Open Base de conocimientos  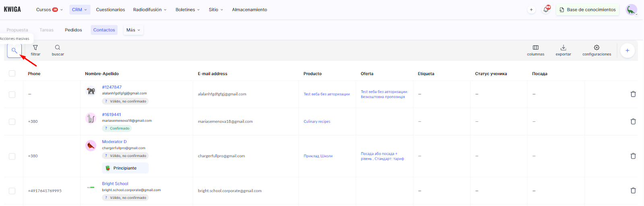587,10
